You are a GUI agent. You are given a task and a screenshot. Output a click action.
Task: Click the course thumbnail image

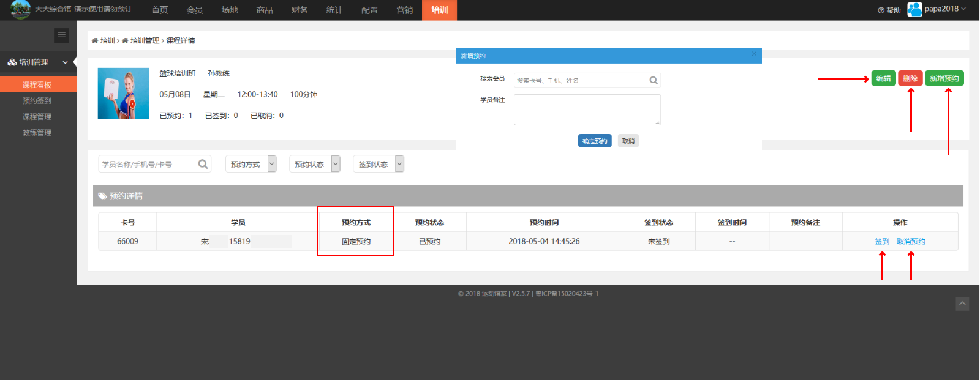(x=124, y=93)
